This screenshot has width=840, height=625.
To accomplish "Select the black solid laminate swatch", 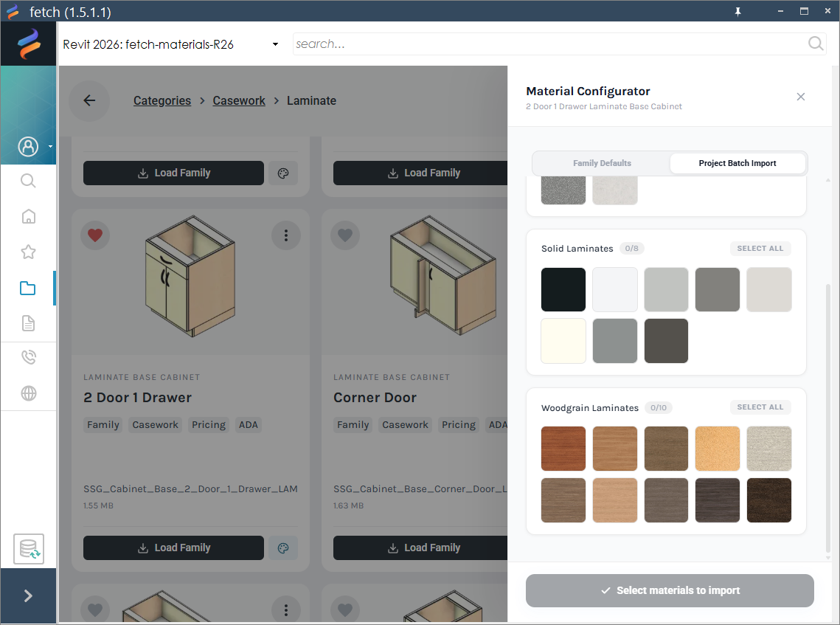I will [x=563, y=289].
